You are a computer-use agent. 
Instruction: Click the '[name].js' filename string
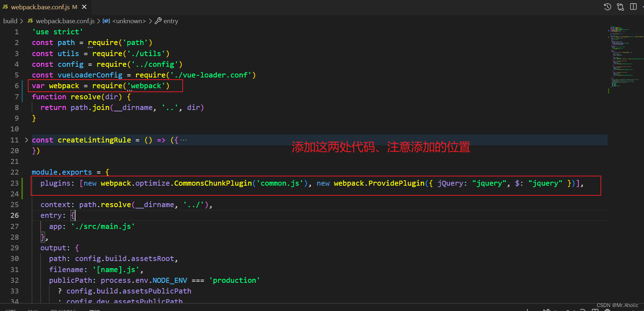point(116,270)
